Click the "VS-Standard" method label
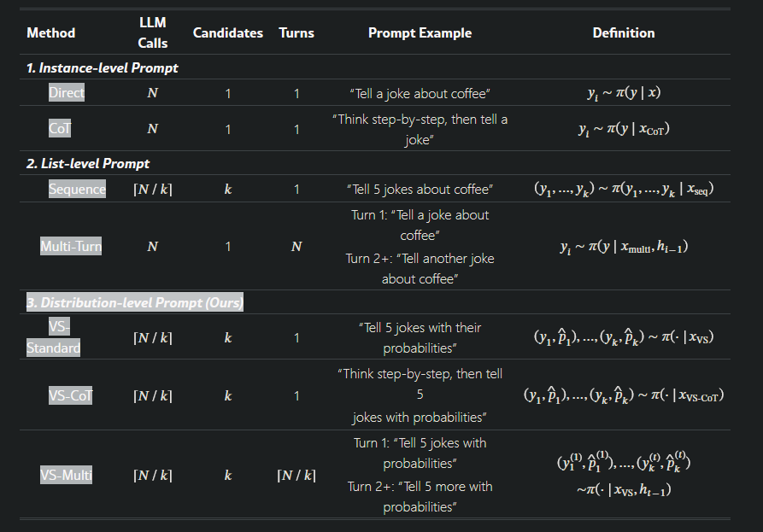The image size is (763, 532). [54, 337]
